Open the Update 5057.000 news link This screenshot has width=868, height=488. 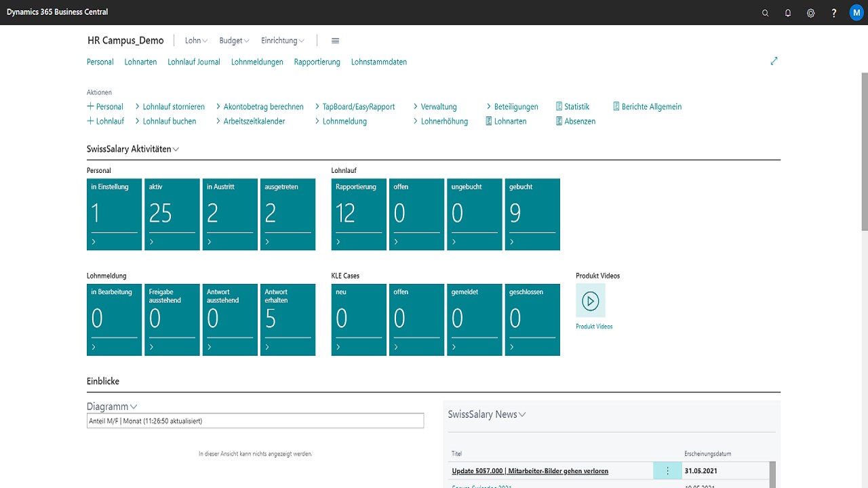pos(530,471)
